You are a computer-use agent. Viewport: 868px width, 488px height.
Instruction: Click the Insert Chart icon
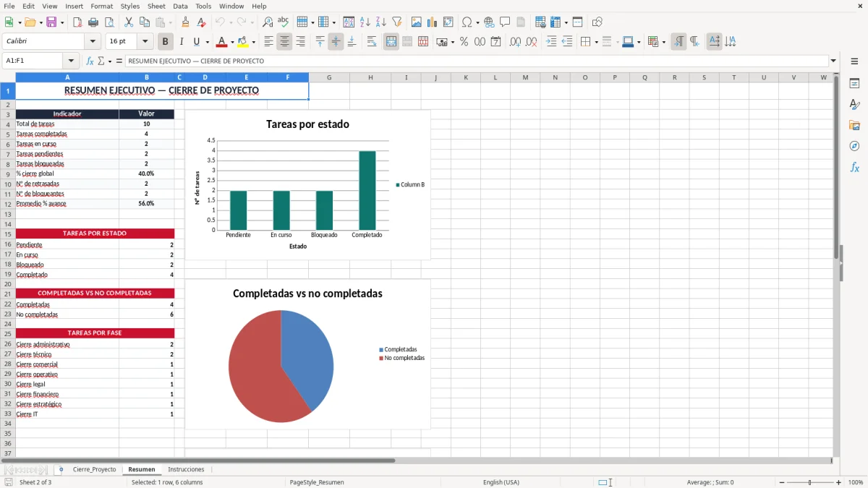(433, 22)
